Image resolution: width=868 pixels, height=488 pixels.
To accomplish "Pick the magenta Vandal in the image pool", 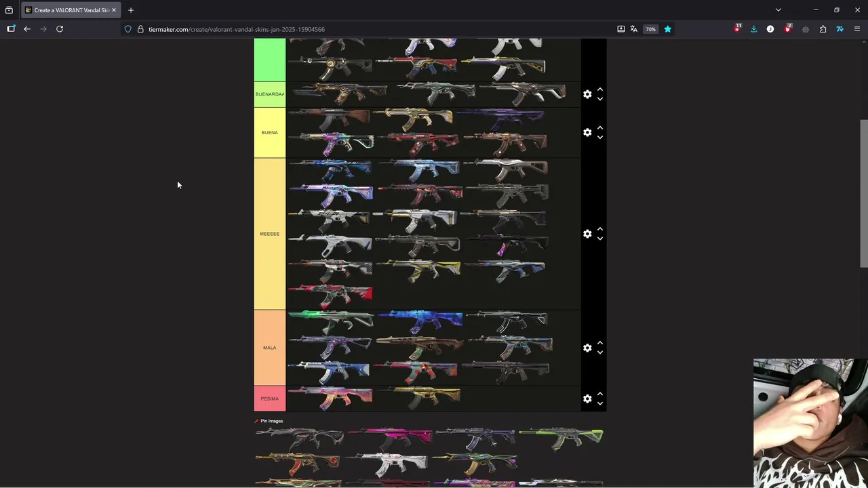I will click(x=390, y=439).
